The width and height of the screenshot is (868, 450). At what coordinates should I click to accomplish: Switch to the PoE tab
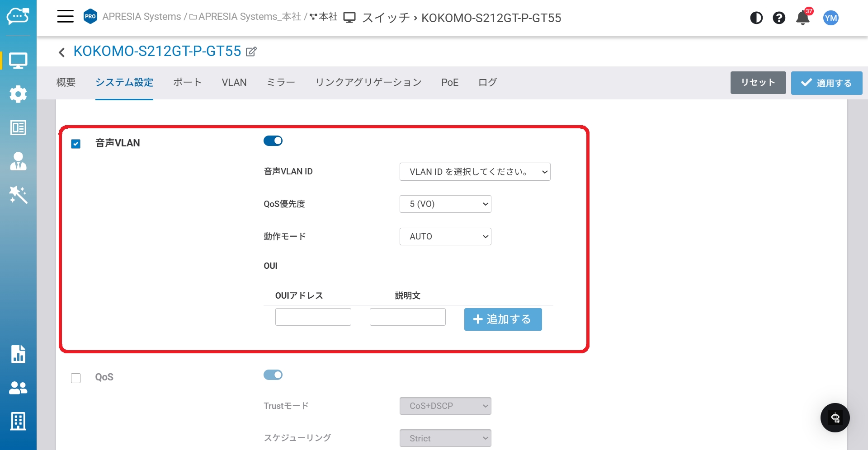point(449,83)
